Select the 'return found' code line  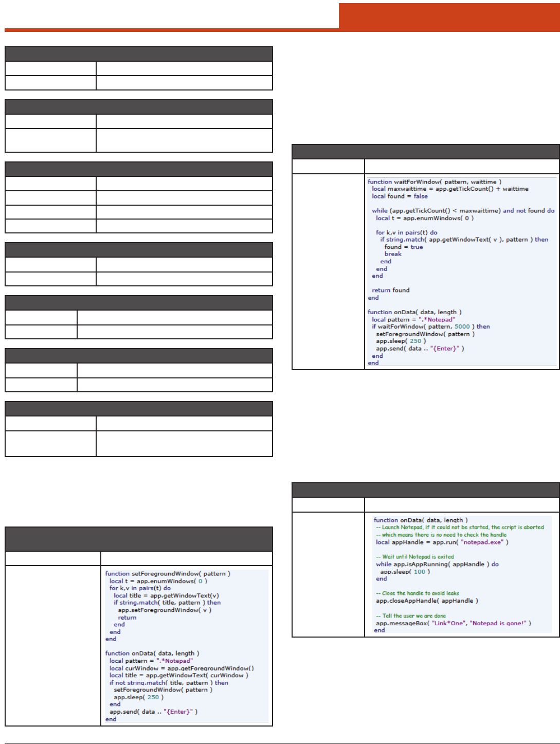click(391, 290)
